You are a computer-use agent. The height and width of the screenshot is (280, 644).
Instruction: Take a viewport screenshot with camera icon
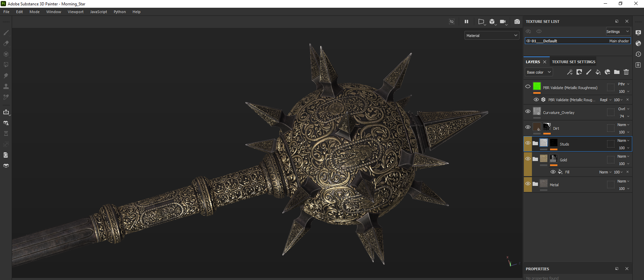pos(517,22)
